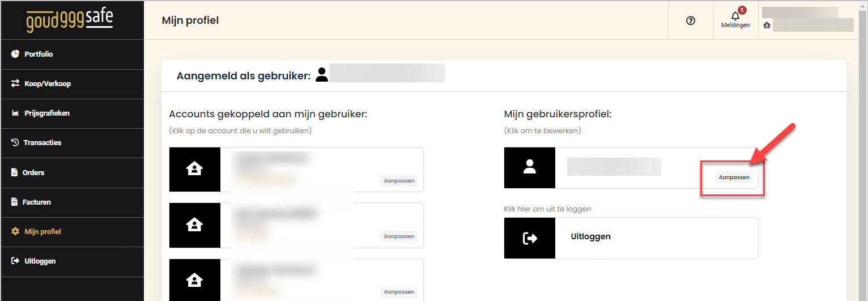Click the red notification badge with 1

click(x=742, y=10)
